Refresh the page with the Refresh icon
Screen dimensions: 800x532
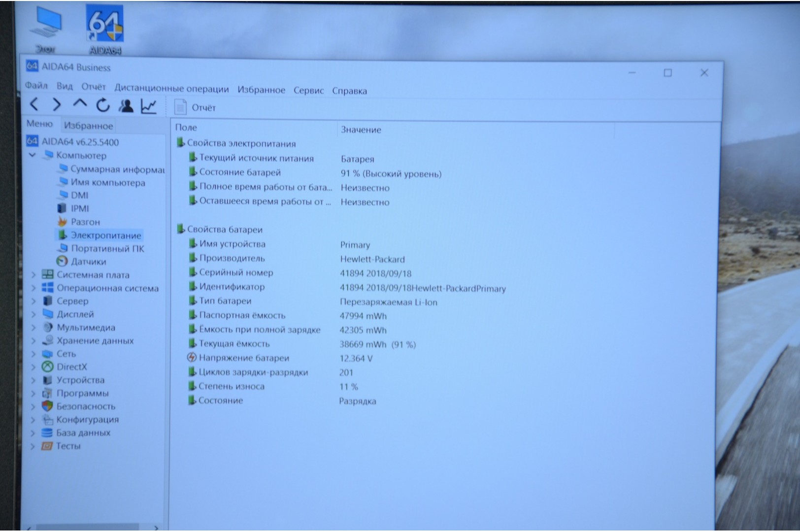102,105
